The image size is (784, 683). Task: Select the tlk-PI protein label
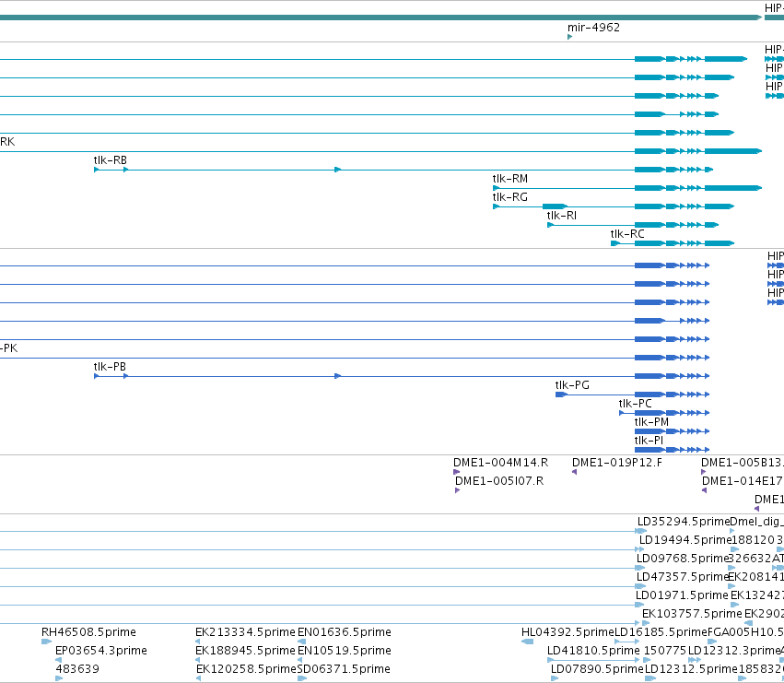coord(649,441)
